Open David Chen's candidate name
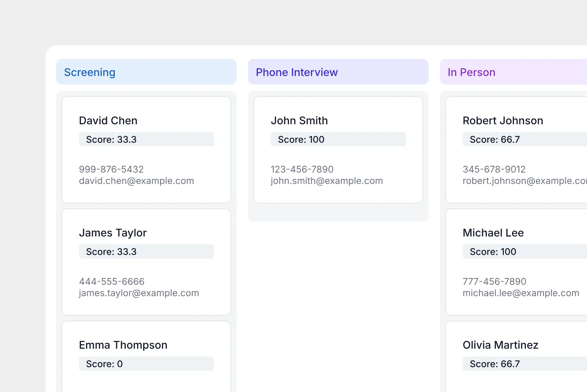Viewport: 587px width, 392px height. (108, 121)
